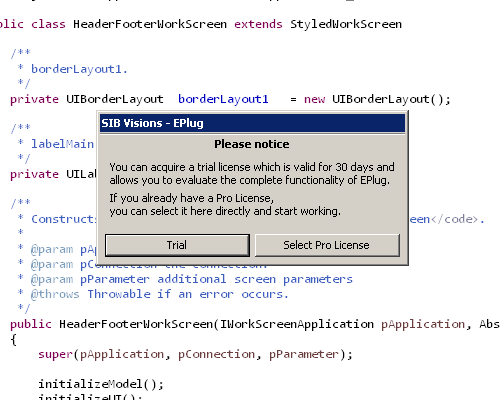Click the 'borderLayout1' field name
The image size is (500, 400).
[223, 99]
